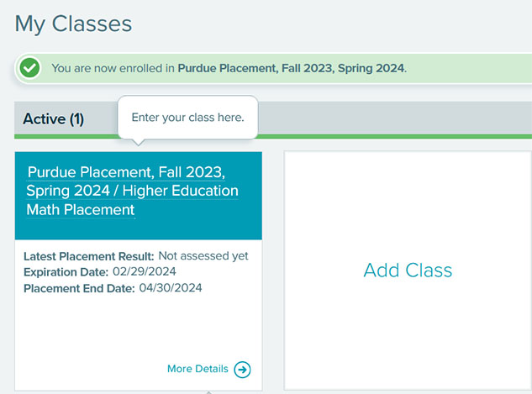
Task: Click the 'Latest Placement Result:' label
Action: [x=89, y=256]
